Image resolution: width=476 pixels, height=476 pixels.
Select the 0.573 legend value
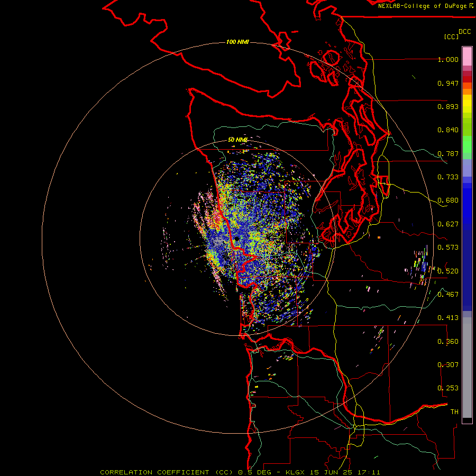448,248
